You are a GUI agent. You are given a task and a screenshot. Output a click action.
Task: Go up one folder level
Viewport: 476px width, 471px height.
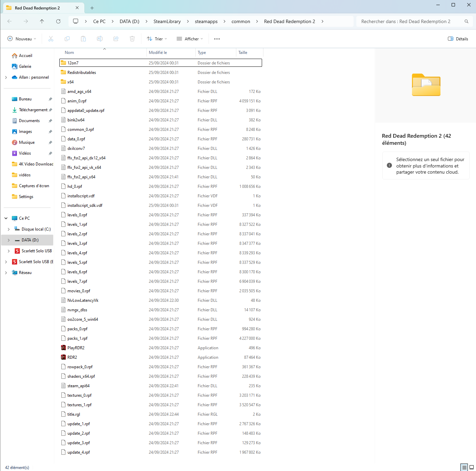(42, 21)
